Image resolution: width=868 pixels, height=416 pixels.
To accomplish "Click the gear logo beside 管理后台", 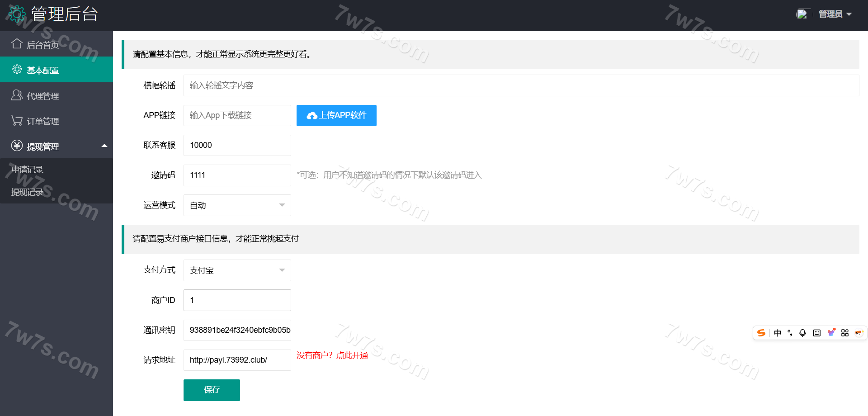I will [x=17, y=14].
